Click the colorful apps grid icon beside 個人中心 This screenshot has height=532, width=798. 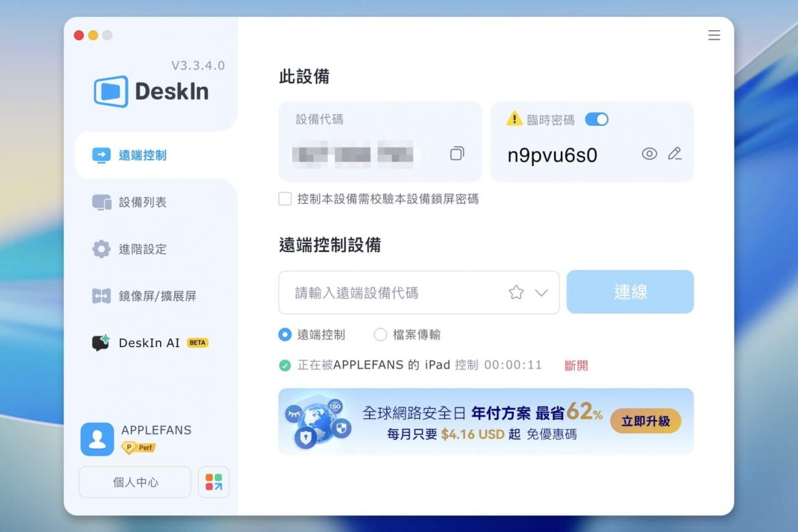click(214, 482)
